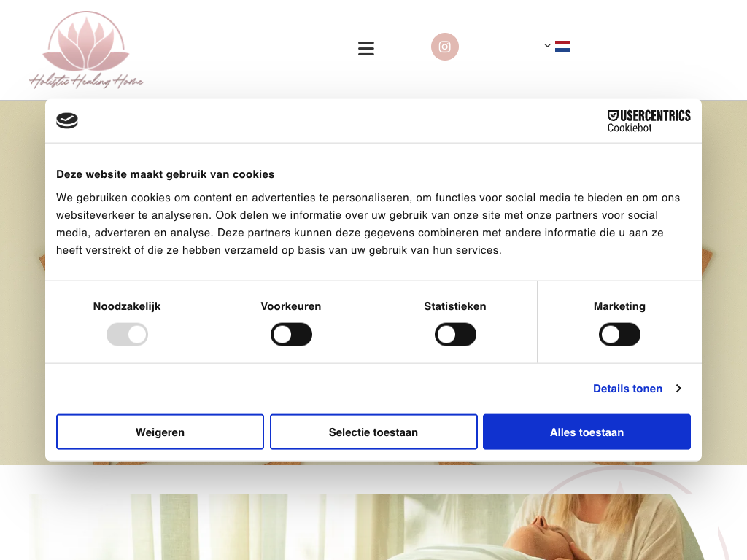The image size is (747, 560).
Task: Open the Usercentrics Cookiebot branding link
Action: pyautogui.click(x=649, y=121)
